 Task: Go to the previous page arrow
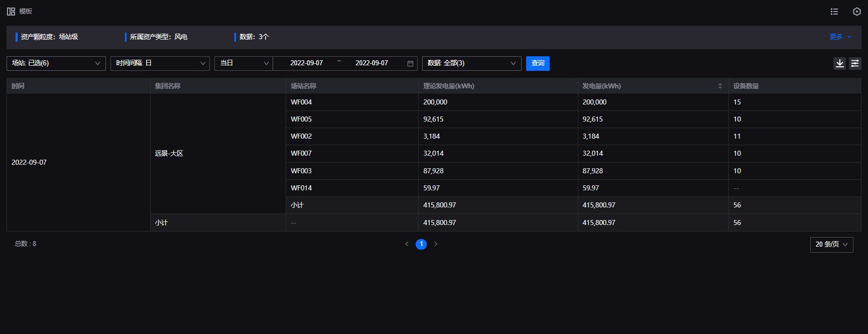pyautogui.click(x=407, y=244)
